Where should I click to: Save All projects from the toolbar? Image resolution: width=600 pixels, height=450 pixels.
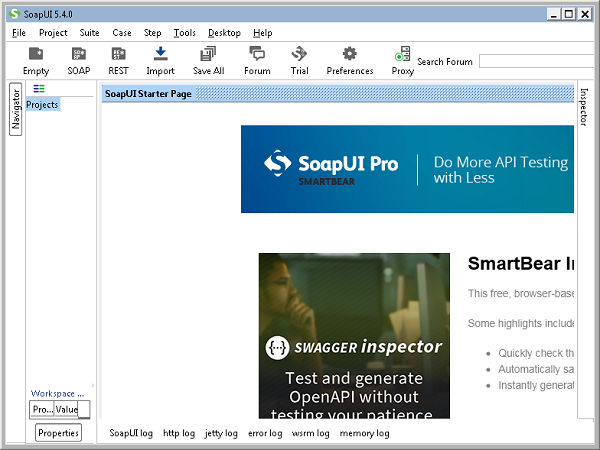[x=208, y=60]
